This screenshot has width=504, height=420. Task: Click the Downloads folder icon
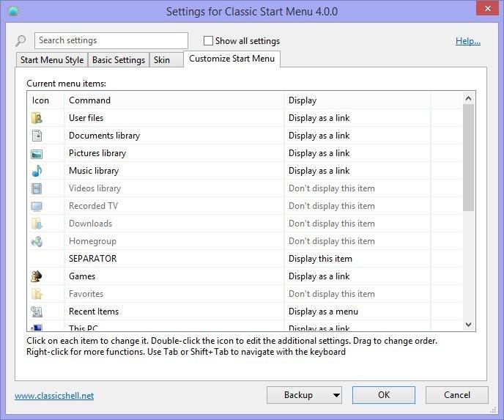37,224
